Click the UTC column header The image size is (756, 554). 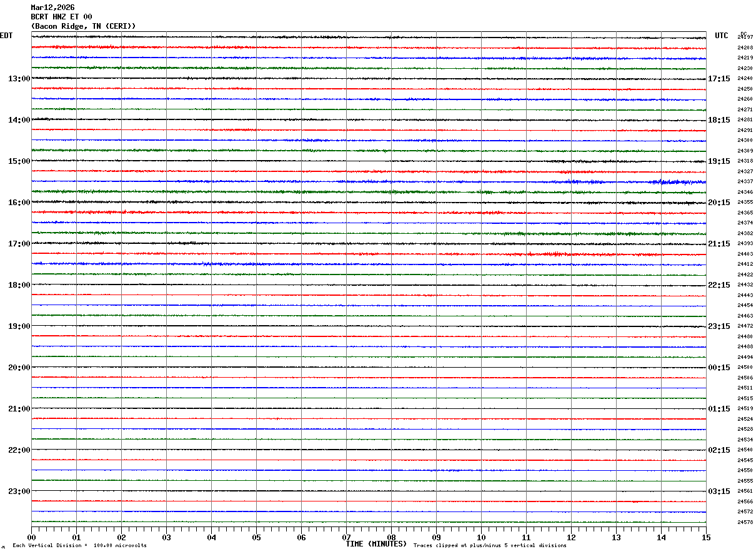722,36
